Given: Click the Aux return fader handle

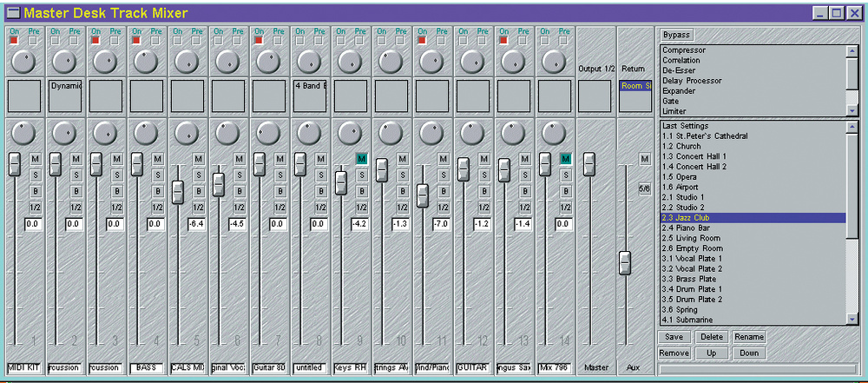Looking at the screenshot, I should [625, 262].
